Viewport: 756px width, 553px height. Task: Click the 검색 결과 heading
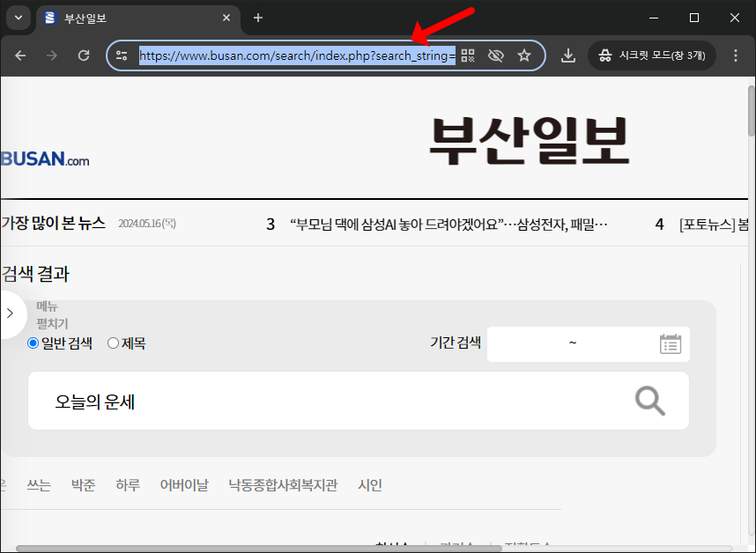[x=35, y=274]
